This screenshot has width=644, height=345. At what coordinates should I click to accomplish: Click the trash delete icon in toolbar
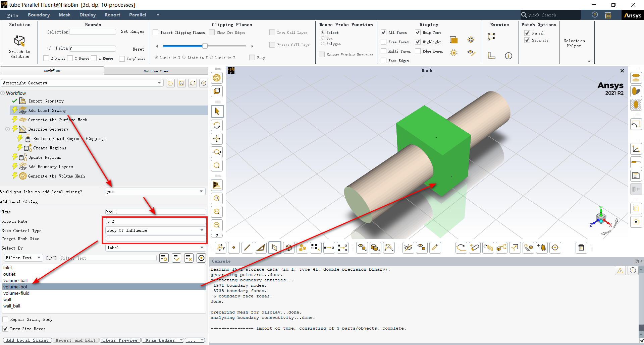pos(581,248)
